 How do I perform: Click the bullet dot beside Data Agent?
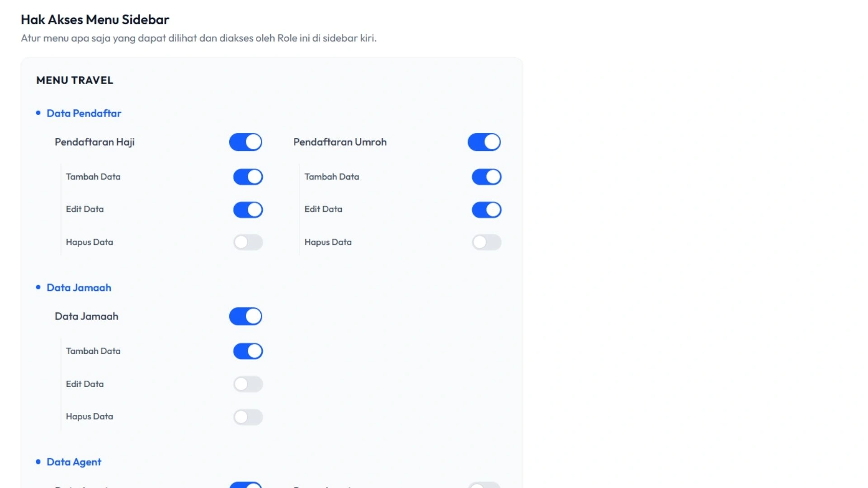point(38,462)
